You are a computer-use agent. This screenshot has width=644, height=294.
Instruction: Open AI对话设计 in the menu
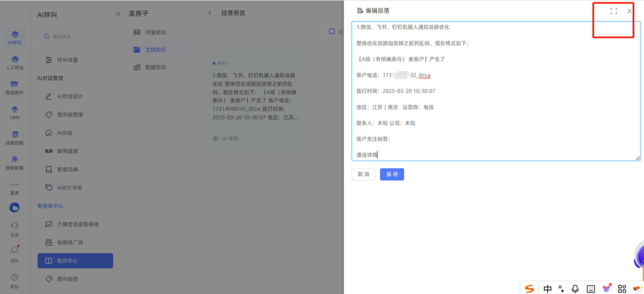click(70, 97)
